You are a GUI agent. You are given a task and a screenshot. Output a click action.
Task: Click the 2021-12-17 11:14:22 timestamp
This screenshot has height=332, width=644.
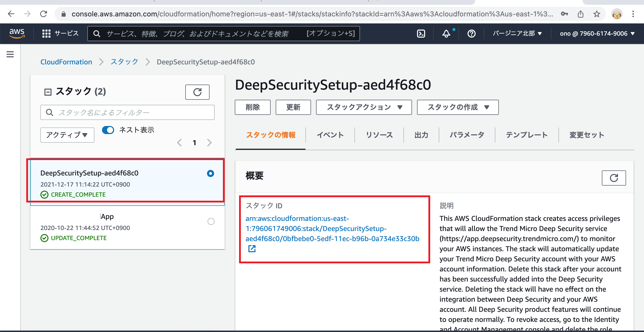[85, 185]
